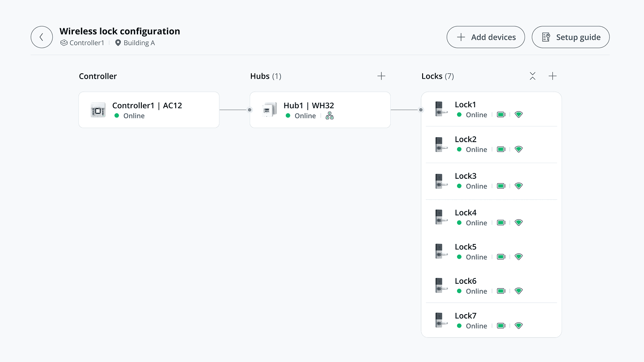Image resolution: width=644 pixels, height=362 pixels.
Task: Click the location pin icon before Building A
Action: pyautogui.click(x=118, y=42)
